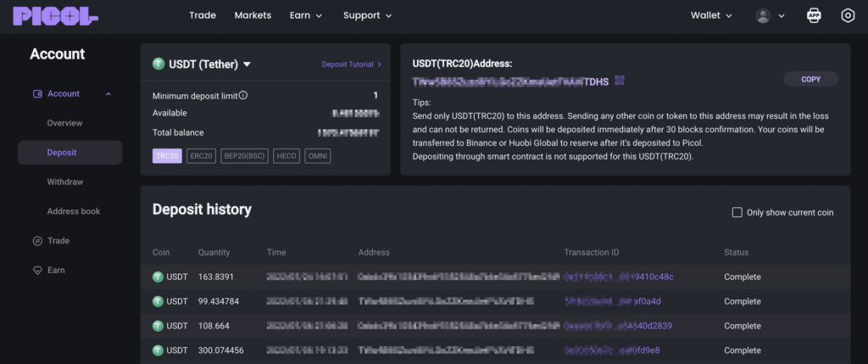Select Deposit in the sidebar
Viewport: 868px width, 364px height.
pos(70,153)
